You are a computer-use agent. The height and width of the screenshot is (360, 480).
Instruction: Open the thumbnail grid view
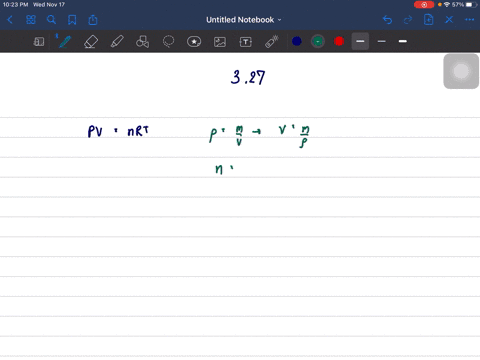(31, 20)
